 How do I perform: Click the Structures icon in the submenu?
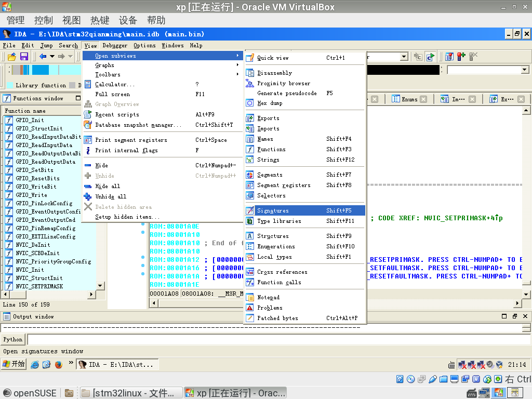[250, 236]
